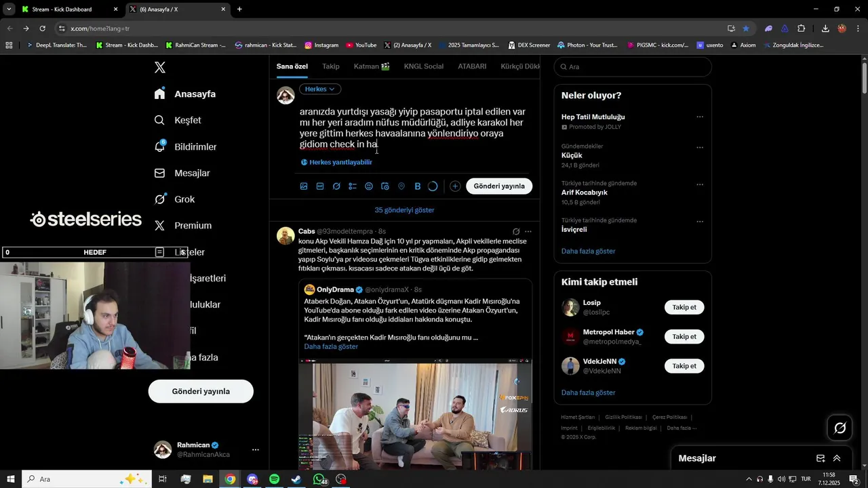
Task: Show 35 new posts link
Action: [405, 210]
